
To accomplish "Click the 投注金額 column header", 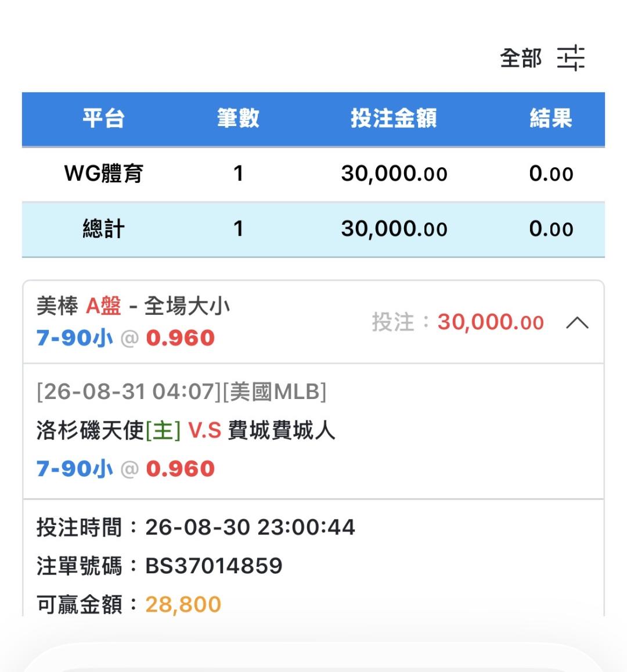I will pyautogui.click(x=394, y=118).
